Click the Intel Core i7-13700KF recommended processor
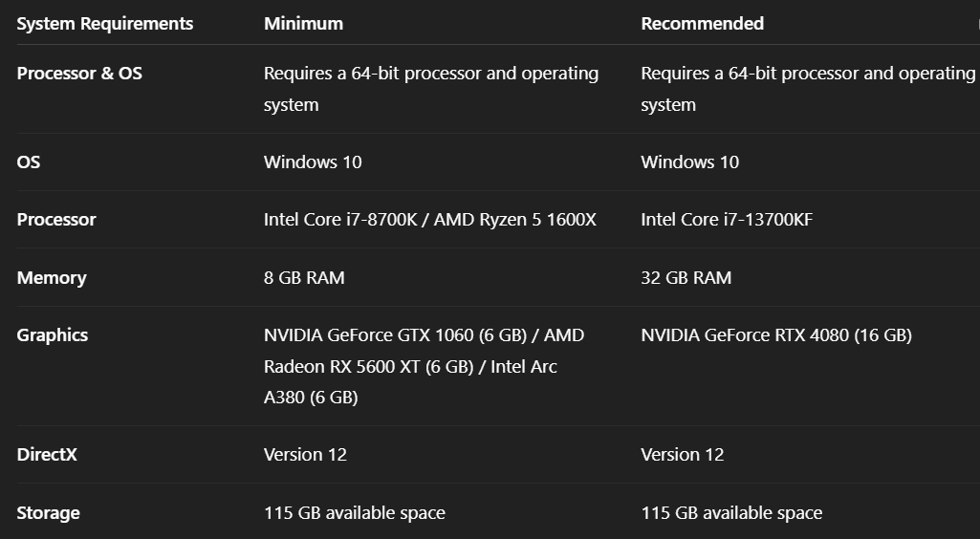Viewport: 980px width, 539px height. pos(727,220)
